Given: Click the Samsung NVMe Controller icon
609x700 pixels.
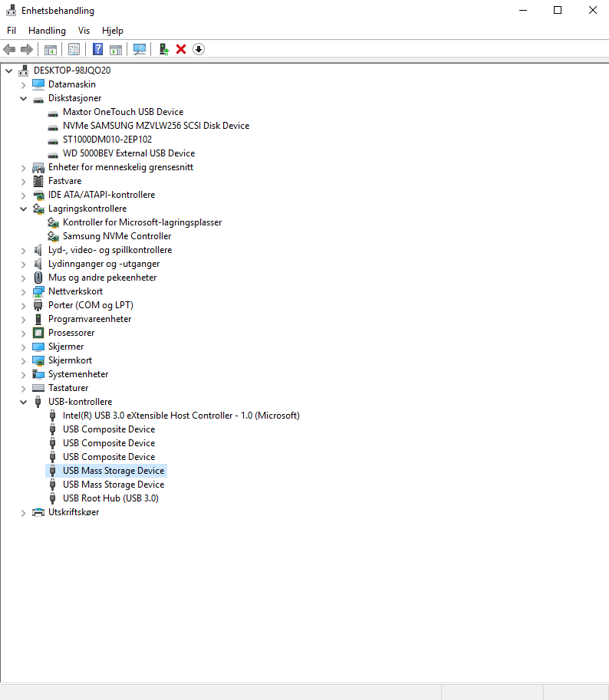Looking at the screenshot, I should (x=53, y=236).
